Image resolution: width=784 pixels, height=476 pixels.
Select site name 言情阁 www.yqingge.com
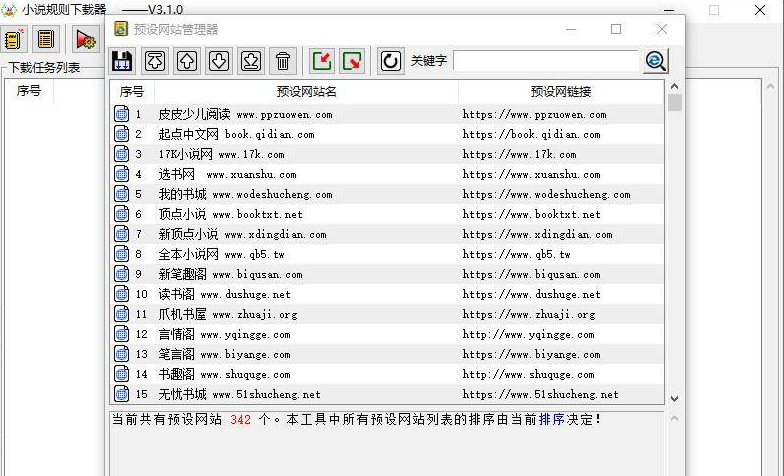(224, 334)
